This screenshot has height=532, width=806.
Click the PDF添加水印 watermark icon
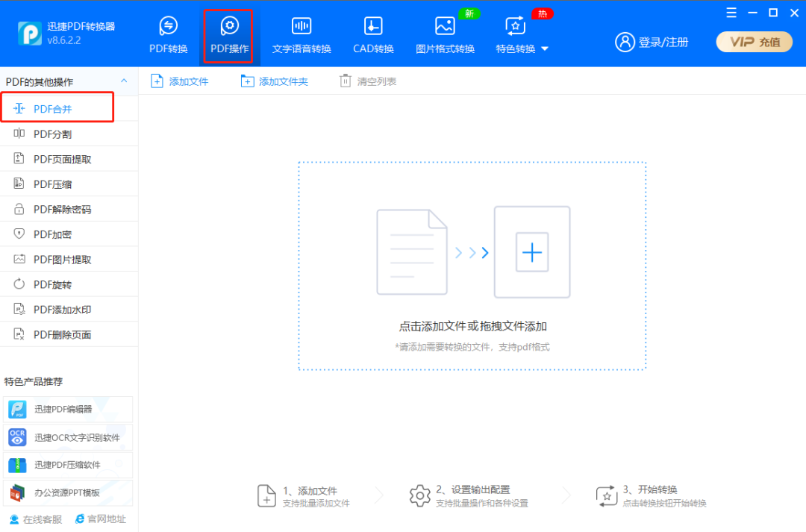click(x=19, y=309)
